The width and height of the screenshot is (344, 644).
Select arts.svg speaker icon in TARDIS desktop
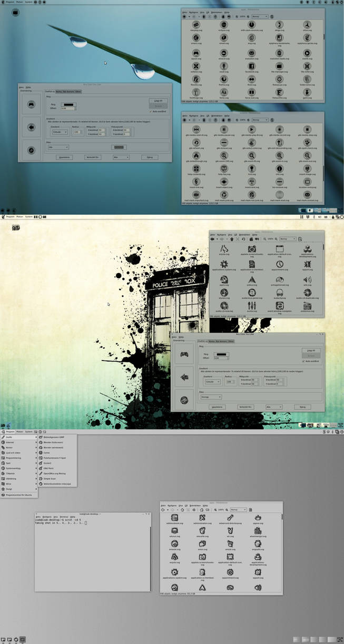tap(307, 279)
